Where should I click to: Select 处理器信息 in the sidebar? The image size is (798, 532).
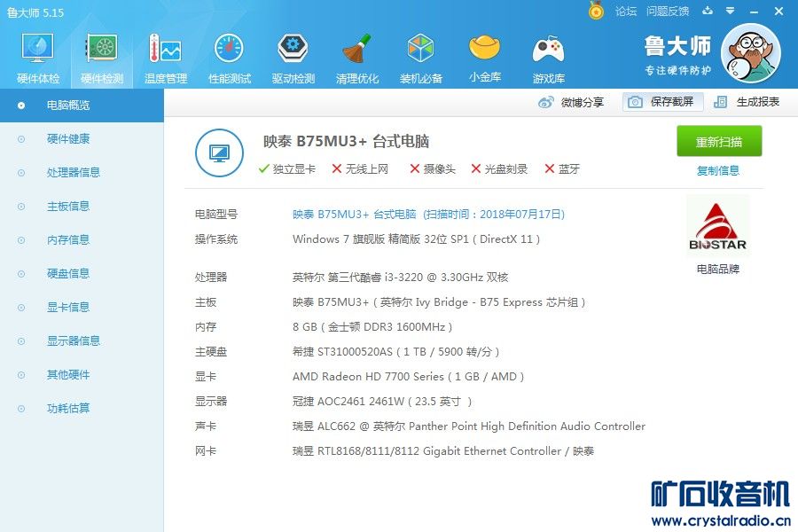(x=74, y=173)
